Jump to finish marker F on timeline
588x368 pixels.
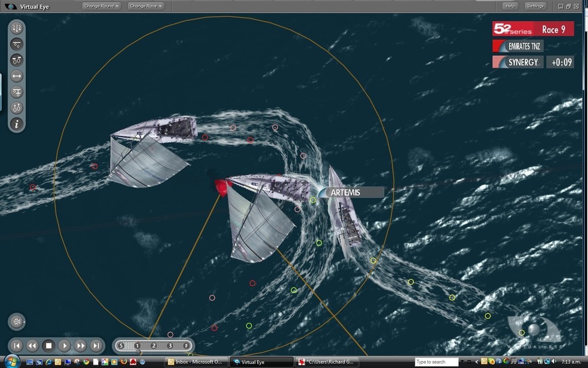[x=187, y=346]
